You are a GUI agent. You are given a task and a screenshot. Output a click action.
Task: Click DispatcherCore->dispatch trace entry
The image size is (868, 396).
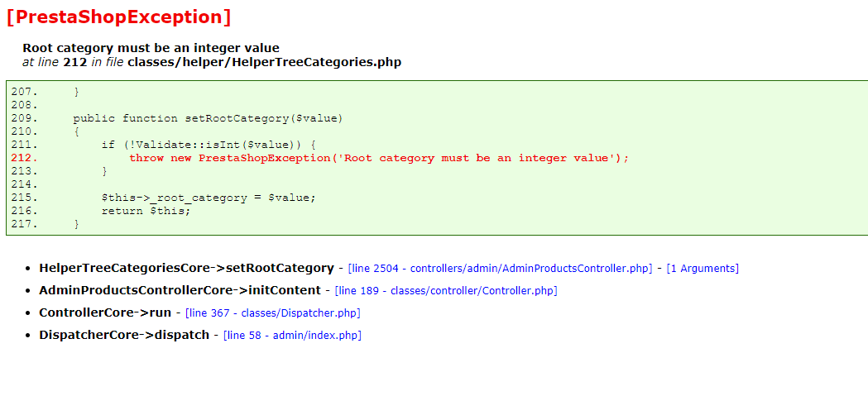pos(124,335)
